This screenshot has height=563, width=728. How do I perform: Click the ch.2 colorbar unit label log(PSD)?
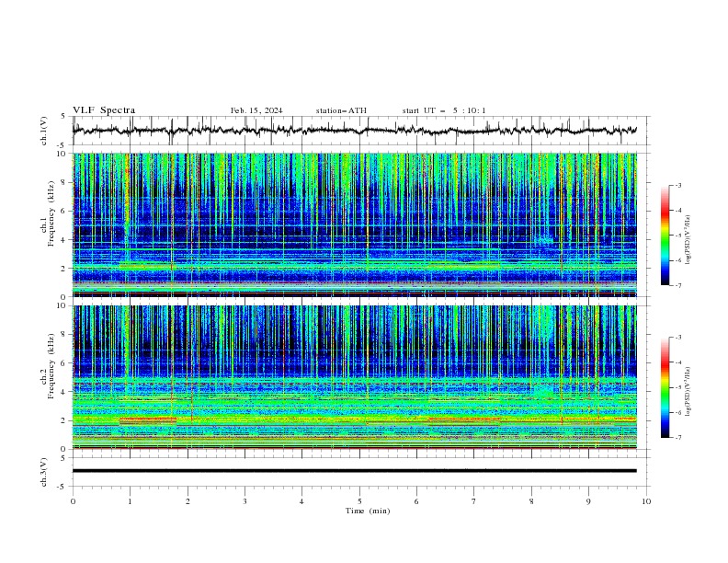click(x=688, y=392)
